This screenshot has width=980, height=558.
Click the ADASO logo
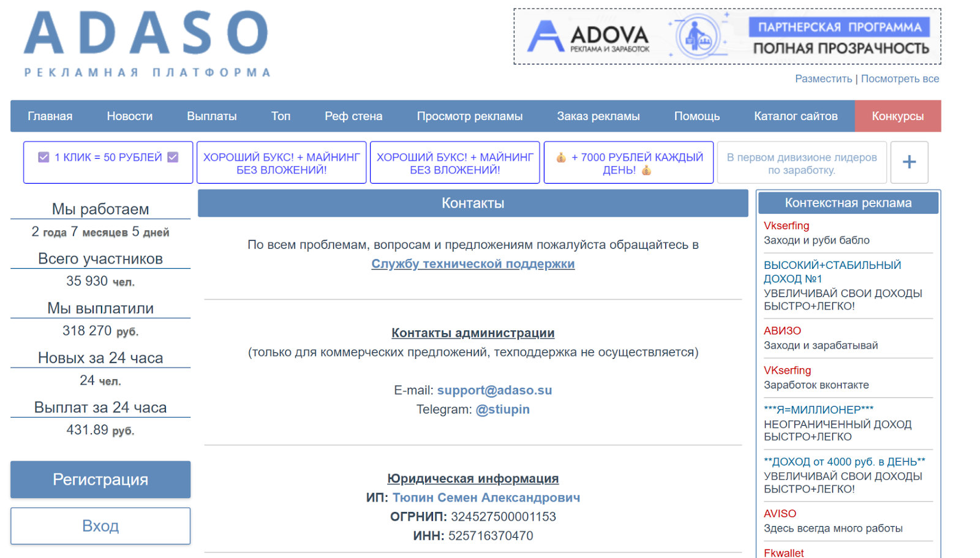147,44
